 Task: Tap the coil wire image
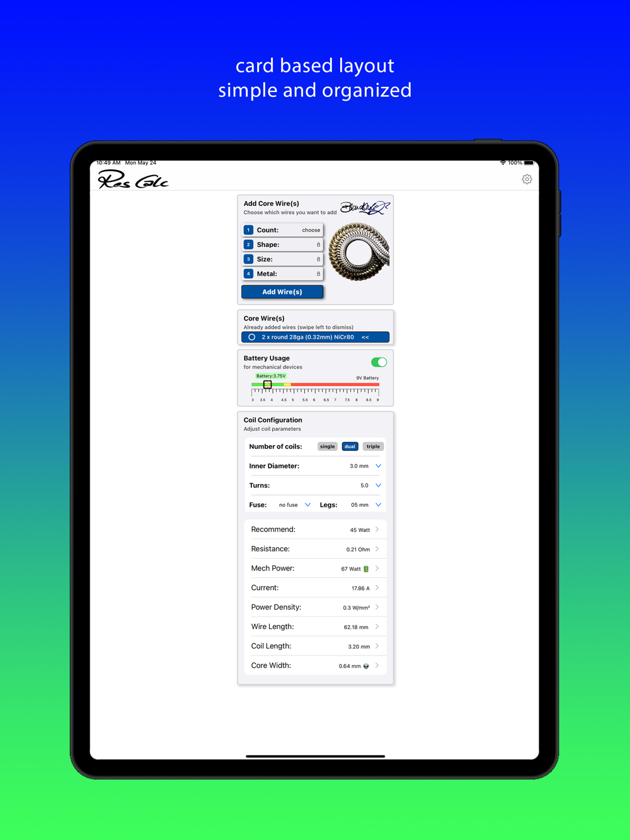[x=358, y=252]
